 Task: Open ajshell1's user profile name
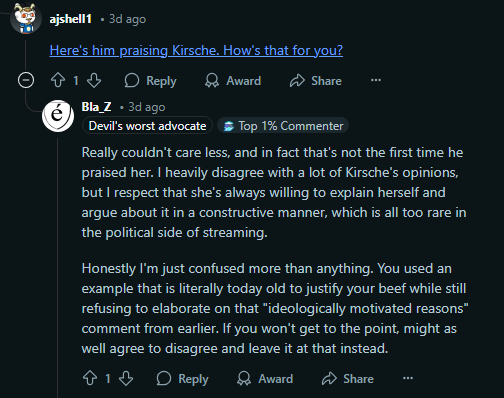click(71, 19)
